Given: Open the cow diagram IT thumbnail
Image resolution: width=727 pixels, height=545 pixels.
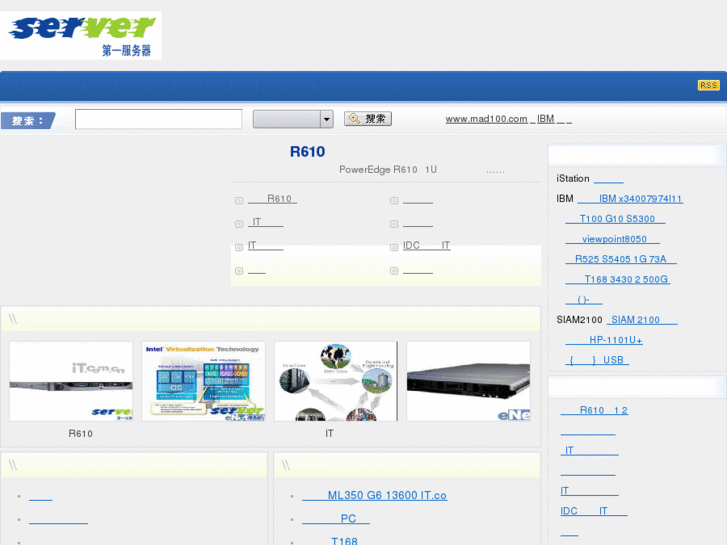Looking at the screenshot, I should [x=336, y=381].
